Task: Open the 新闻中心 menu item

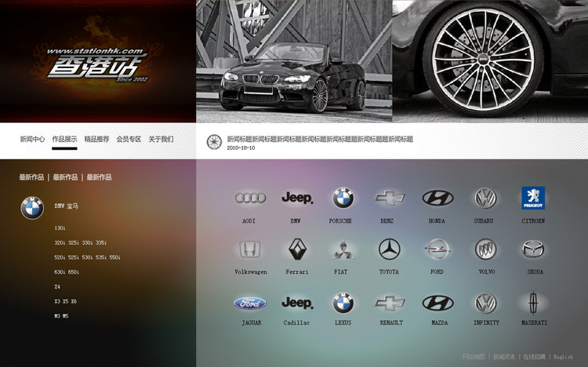Action: click(32, 140)
